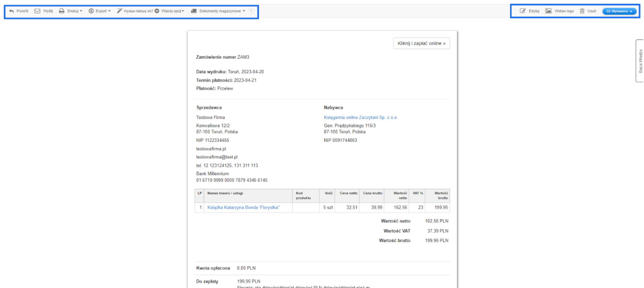Open the Drukuj print dropdown
This screenshot has width=644, height=288.
pyautogui.click(x=70, y=11)
